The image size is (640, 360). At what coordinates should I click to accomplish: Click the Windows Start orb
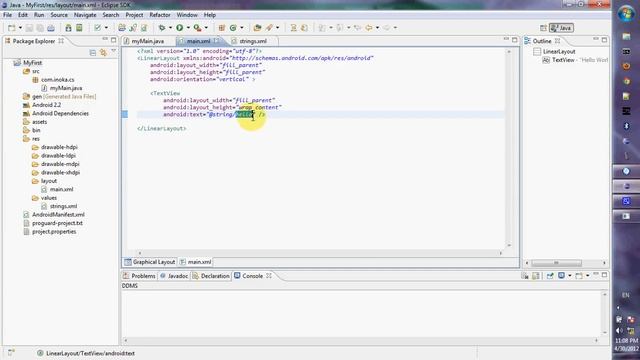coord(626,13)
